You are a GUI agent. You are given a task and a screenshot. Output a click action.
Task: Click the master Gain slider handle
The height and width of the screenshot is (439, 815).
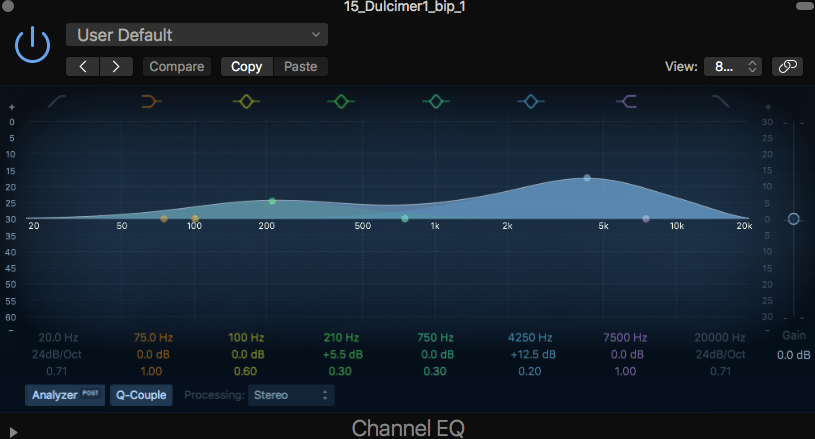[x=793, y=219]
